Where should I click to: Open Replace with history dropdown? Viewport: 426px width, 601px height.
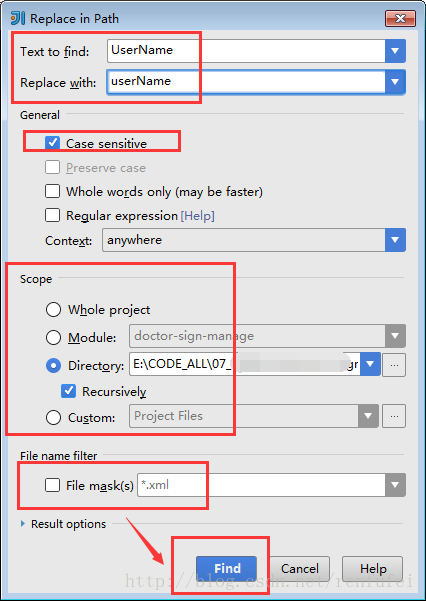pos(395,81)
